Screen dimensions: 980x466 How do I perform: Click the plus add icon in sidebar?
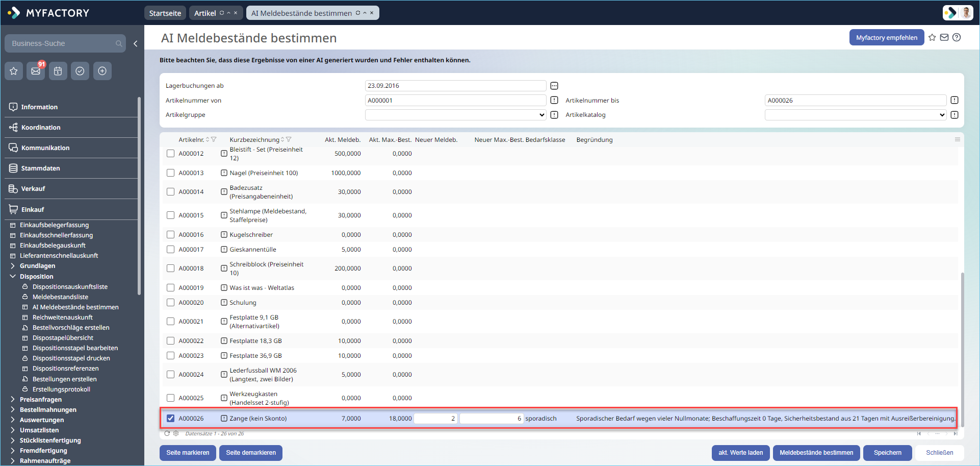pyautogui.click(x=102, y=71)
